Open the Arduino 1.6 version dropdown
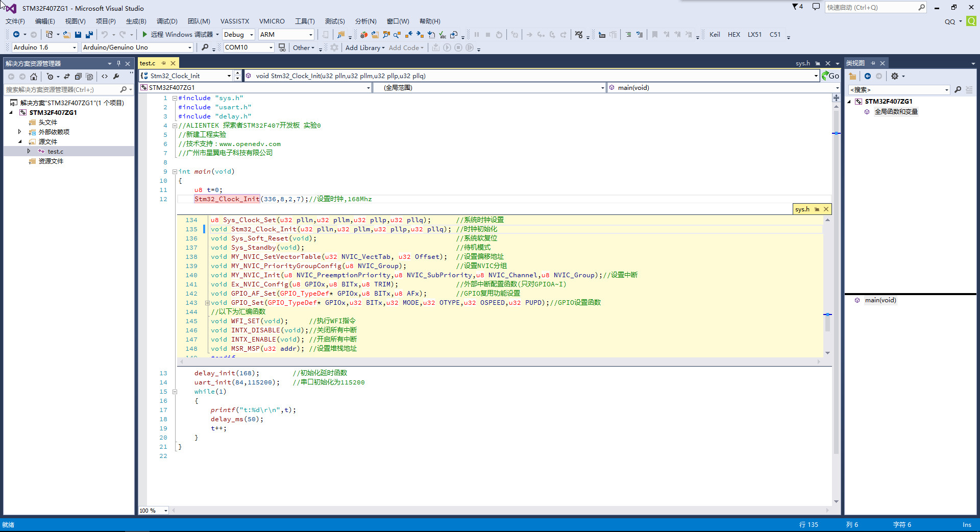The height and width of the screenshot is (532, 980). pyautogui.click(x=44, y=47)
